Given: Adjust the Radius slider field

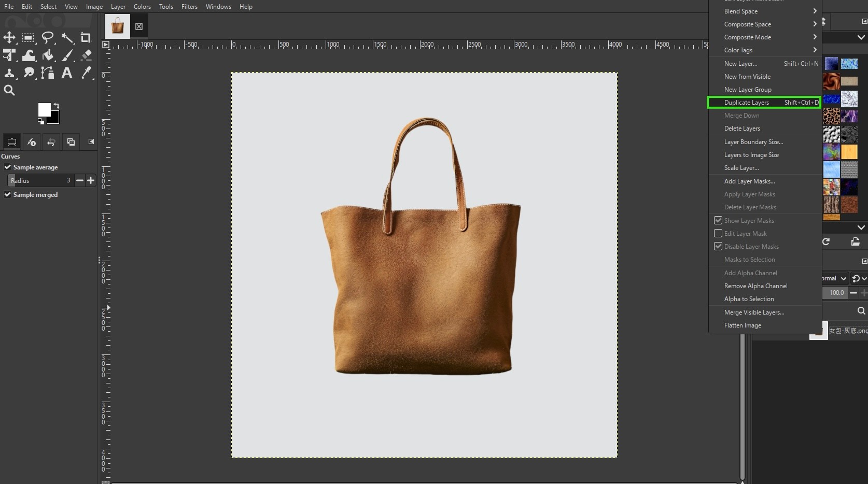Looking at the screenshot, I should [40, 180].
